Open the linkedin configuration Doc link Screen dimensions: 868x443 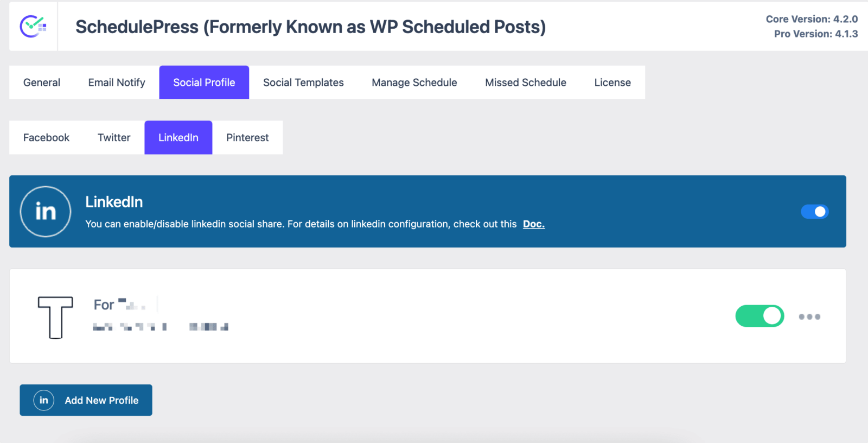point(533,224)
